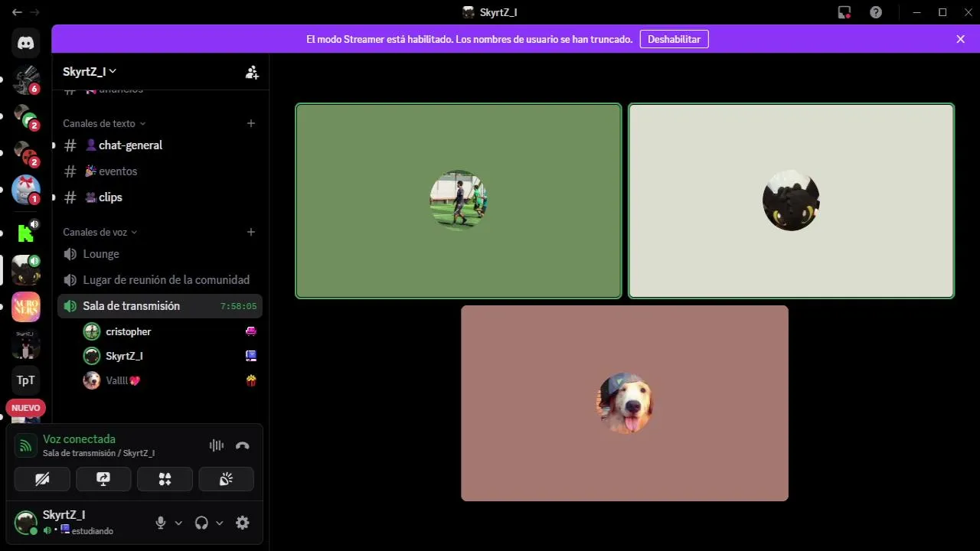Open SkyrtZ_I server dropdown menu
980x551 pixels.
click(x=90, y=71)
